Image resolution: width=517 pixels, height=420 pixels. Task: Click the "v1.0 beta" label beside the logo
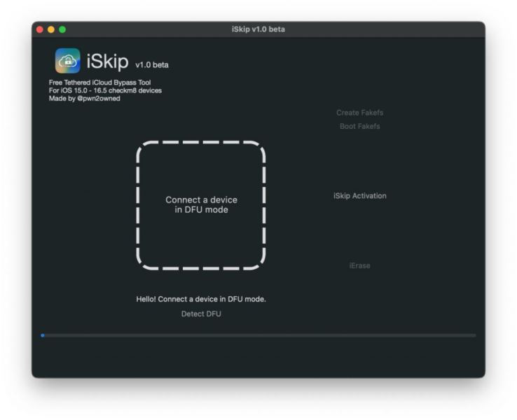152,65
